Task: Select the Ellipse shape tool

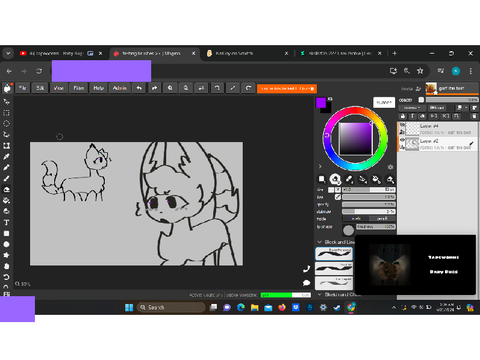Action: coord(6,244)
